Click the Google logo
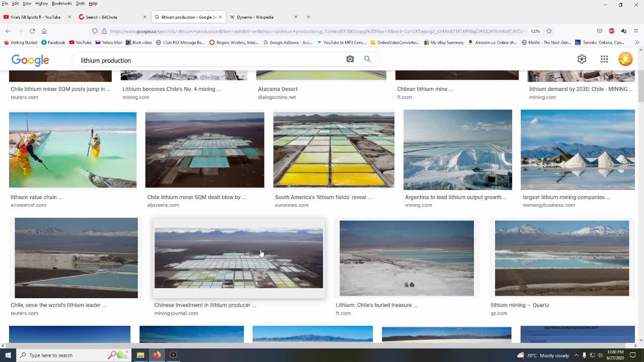Viewport: 644px width, 362px height. (30, 60)
